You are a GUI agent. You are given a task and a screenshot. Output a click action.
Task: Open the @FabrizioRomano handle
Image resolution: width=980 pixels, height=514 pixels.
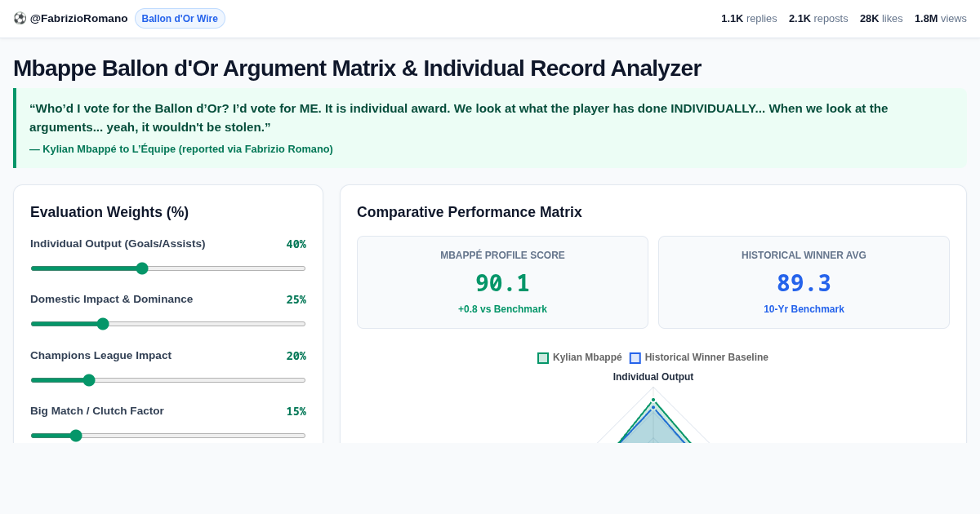coord(78,18)
